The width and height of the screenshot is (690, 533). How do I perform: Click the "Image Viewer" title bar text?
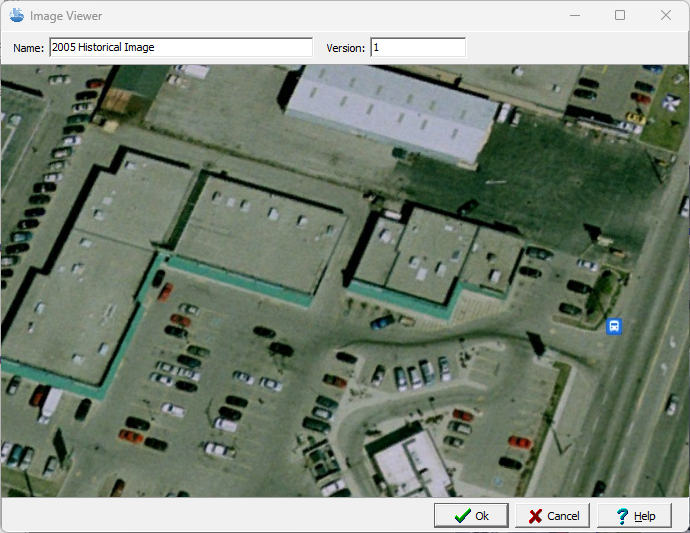click(66, 16)
